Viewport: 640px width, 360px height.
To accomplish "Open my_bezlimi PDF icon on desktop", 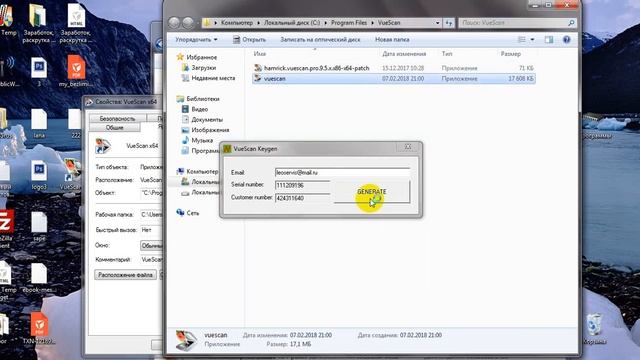I will click(x=76, y=71).
